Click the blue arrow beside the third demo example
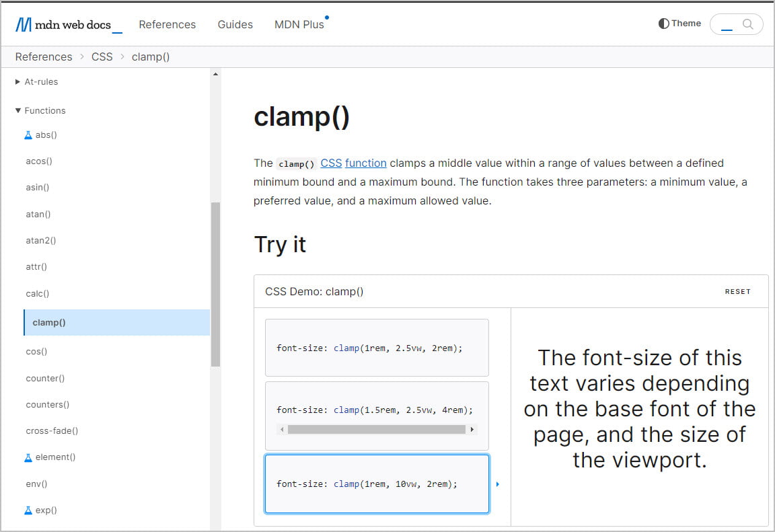Image resolution: width=775 pixels, height=532 pixels. [497, 484]
